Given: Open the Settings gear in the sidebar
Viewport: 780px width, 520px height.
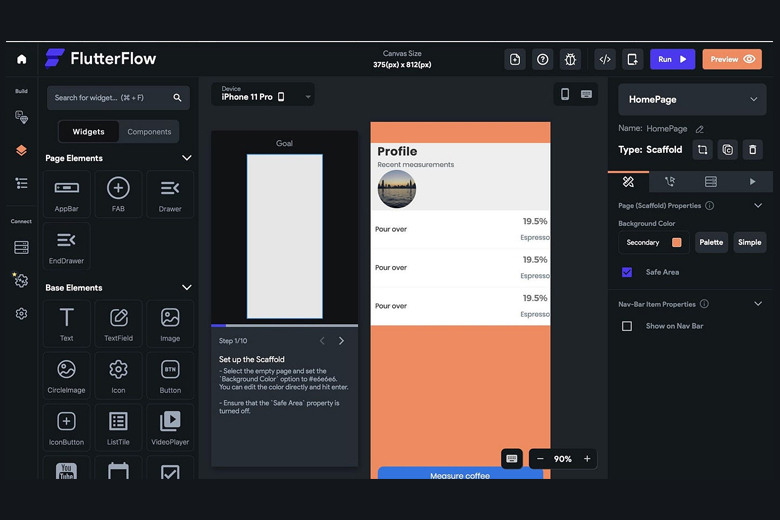Looking at the screenshot, I should [21, 313].
